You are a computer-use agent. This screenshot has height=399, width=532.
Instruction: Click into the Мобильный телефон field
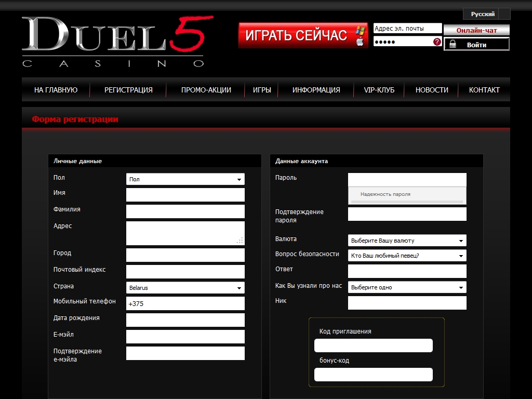coord(185,303)
